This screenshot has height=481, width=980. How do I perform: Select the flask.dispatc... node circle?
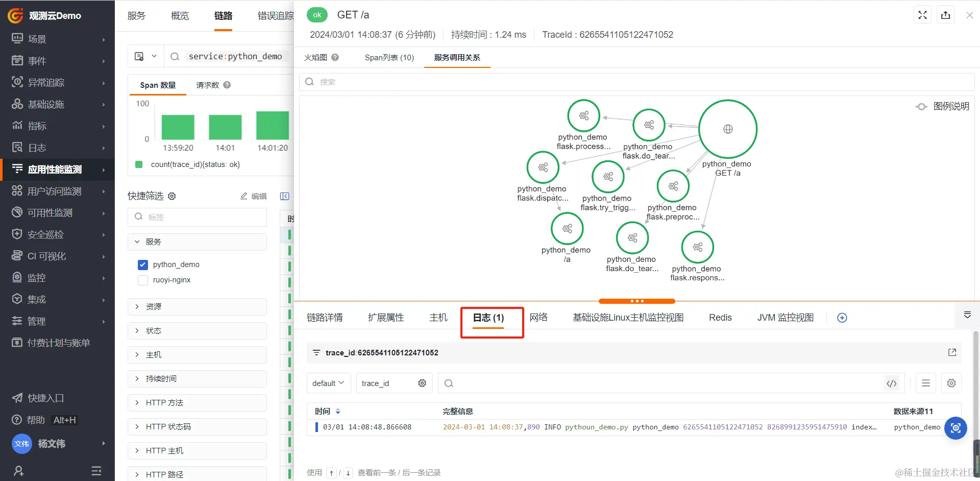(x=543, y=167)
